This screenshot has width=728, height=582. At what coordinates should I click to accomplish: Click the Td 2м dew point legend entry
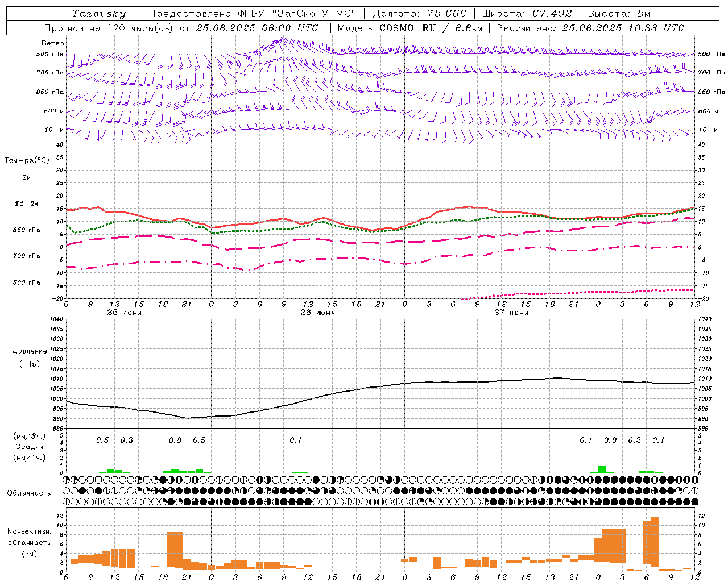[x=27, y=203]
